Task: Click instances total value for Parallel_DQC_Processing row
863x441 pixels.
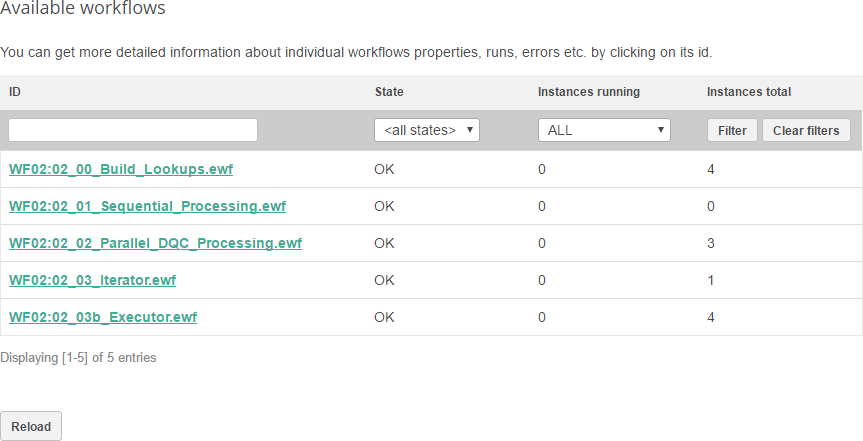Action: pyautogui.click(x=711, y=243)
